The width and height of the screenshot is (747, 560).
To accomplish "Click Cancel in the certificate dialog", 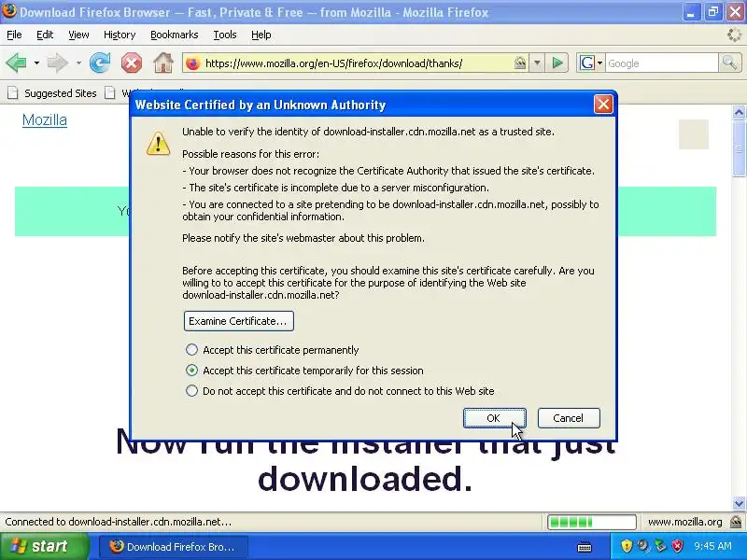I will (569, 418).
